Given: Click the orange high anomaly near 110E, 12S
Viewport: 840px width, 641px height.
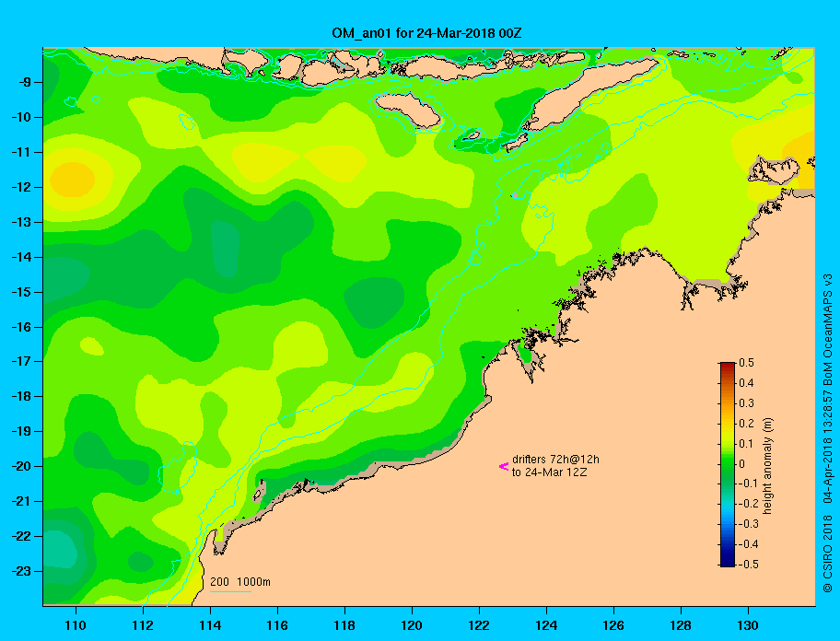Looking at the screenshot, I should click(73, 180).
